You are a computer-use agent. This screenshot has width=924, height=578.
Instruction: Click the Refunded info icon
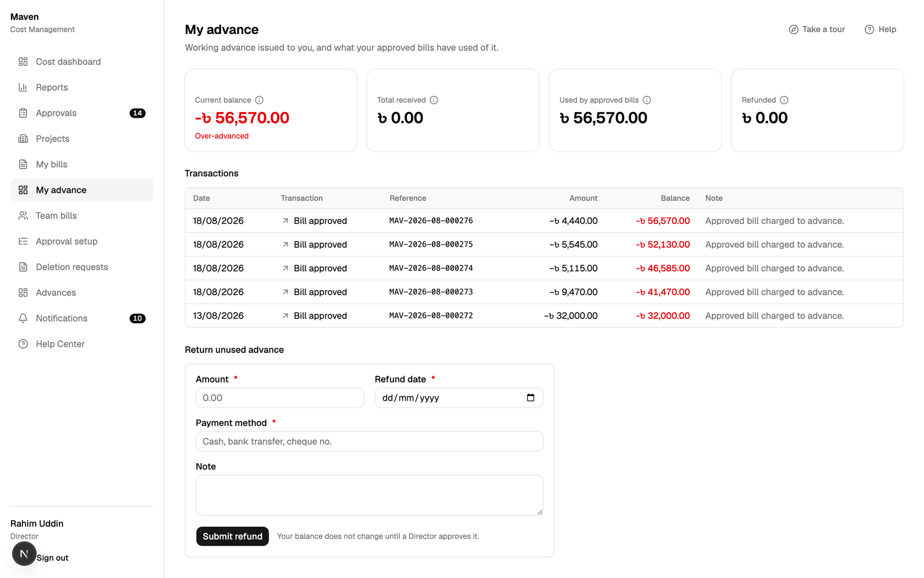[x=784, y=100]
